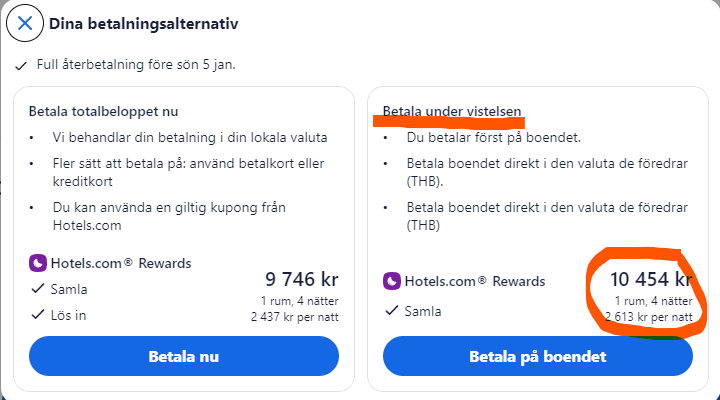The height and width of the screenshot is (400, 720).
Task: Click the 9 746 kr total price
Action: (x=301, y=279)
